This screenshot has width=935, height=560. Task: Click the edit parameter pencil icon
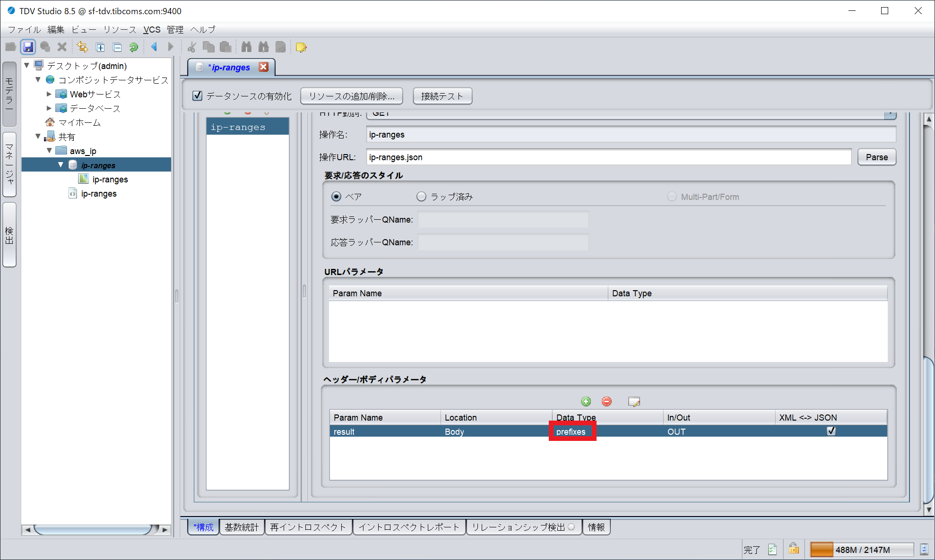pyautogui.click(x=634, y=402)
